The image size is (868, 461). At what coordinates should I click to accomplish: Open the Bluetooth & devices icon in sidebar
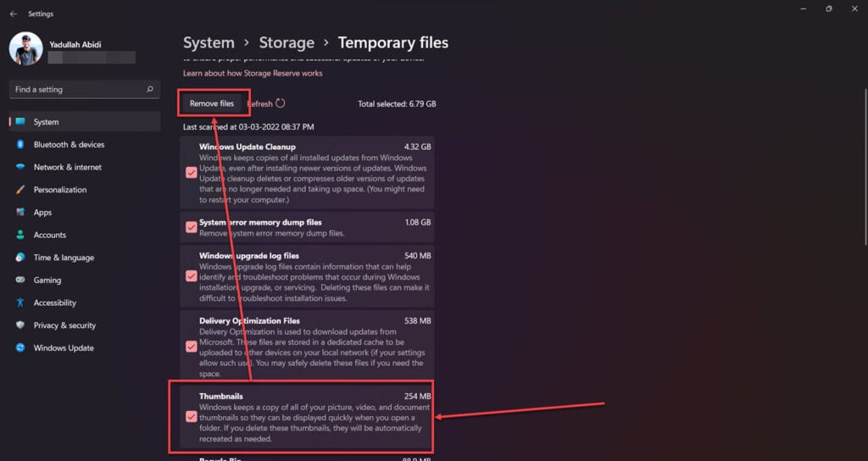click(20, 144)
